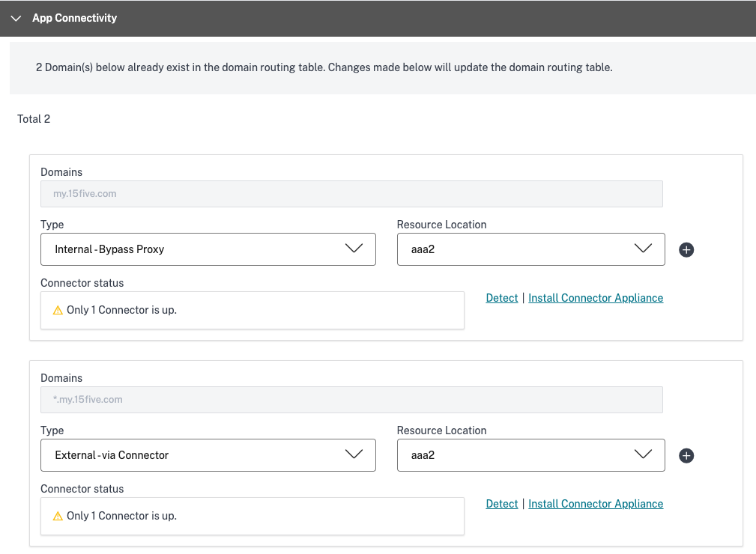Image resolution: width=756 pixels, height=554 pixels.
Task: Click Install Connector Appliance in first domain card
Action: 596,298
